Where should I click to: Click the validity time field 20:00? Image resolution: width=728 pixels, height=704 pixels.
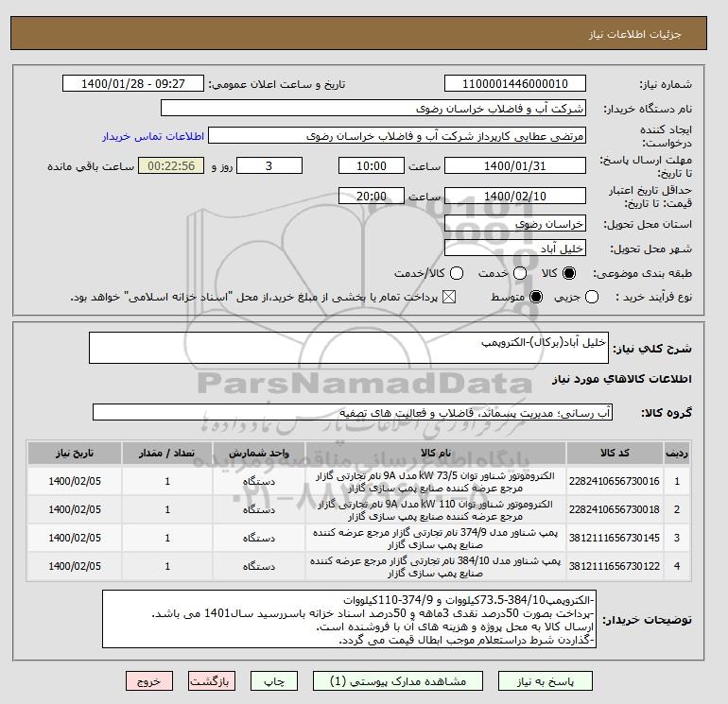pyautogui.click(x=372, y=196)
